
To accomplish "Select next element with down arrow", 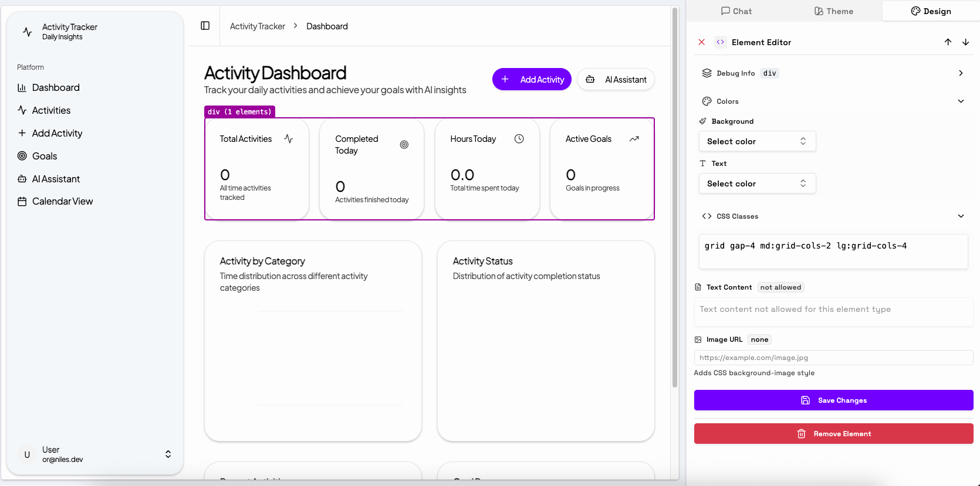I will (x=966, y=42).
